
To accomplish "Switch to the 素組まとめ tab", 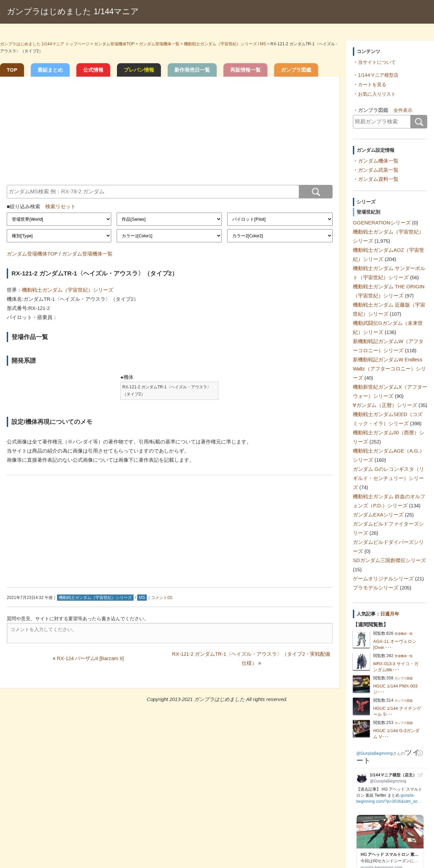I will click(x=50, y=70).
